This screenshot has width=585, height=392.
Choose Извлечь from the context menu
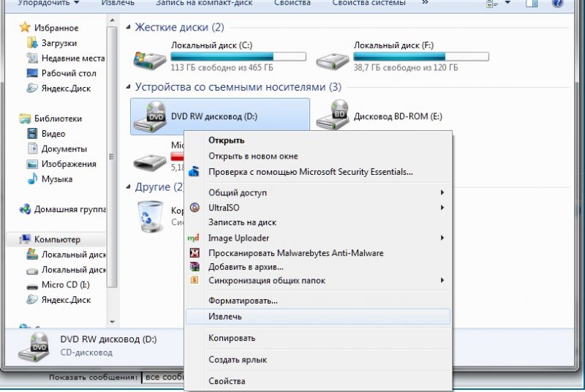[224, 317]
